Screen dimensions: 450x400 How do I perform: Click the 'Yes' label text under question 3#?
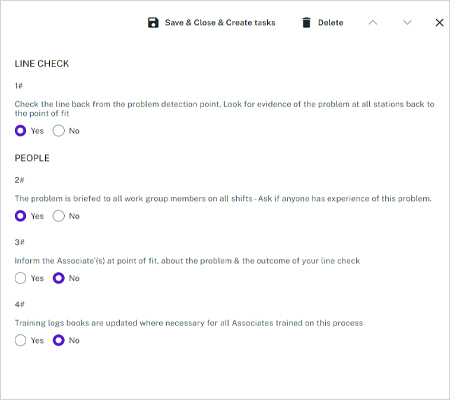point(37,278)
